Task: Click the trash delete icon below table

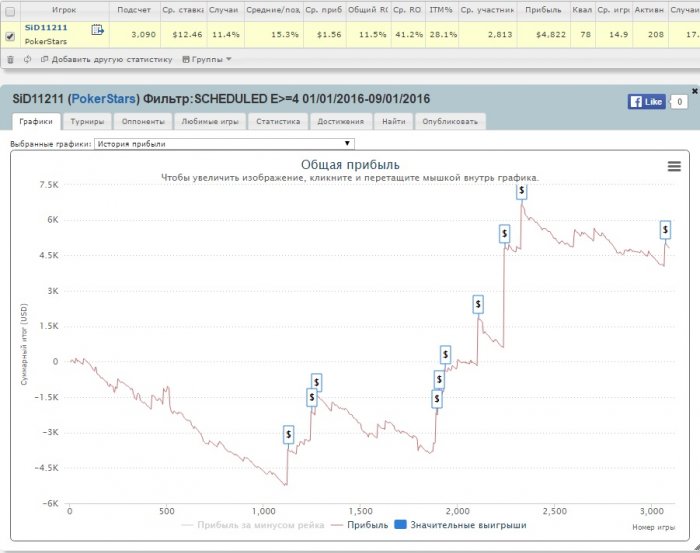Action: click(x=10, y=59)
